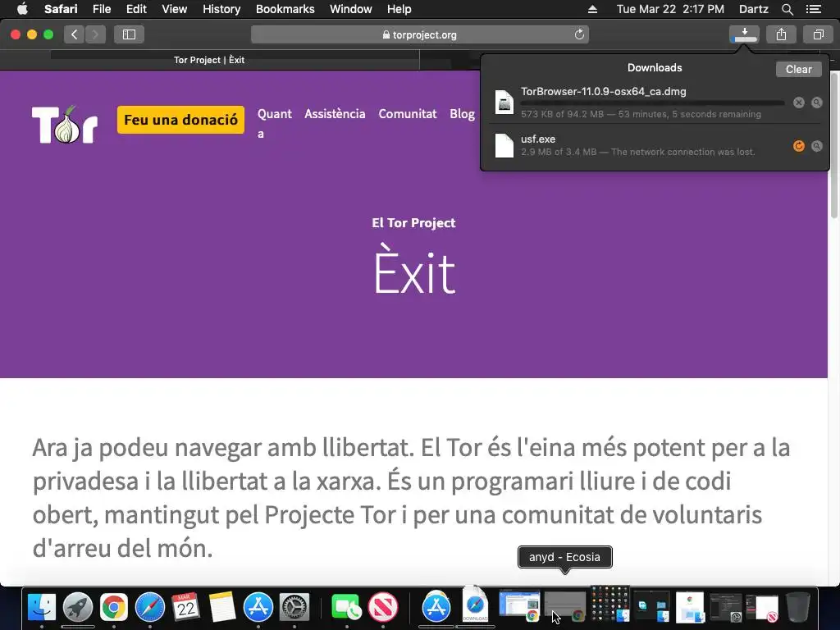840x630 pixels.
Task: Open News app from the Dock
Action: (x=382, y=607)
